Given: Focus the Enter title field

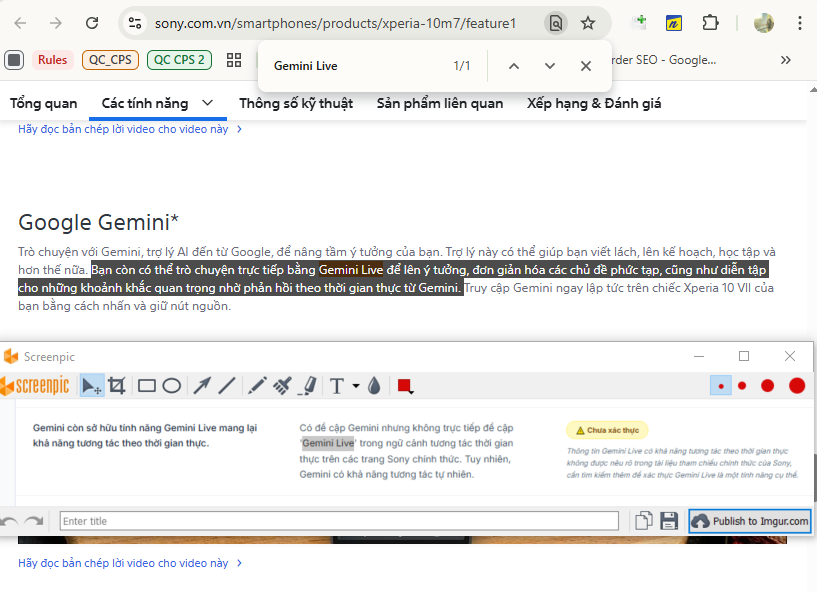Looking at the screenshot, I should pos(339,521).
